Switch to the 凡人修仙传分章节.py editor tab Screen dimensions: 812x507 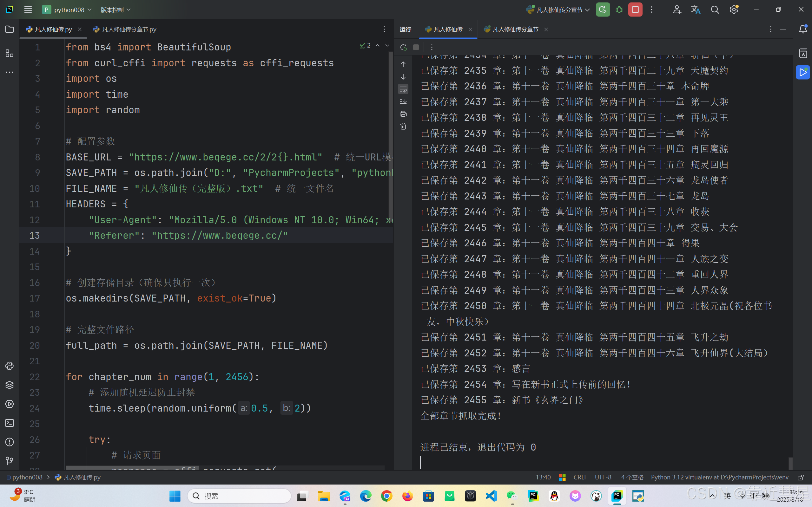coord(129,29)
